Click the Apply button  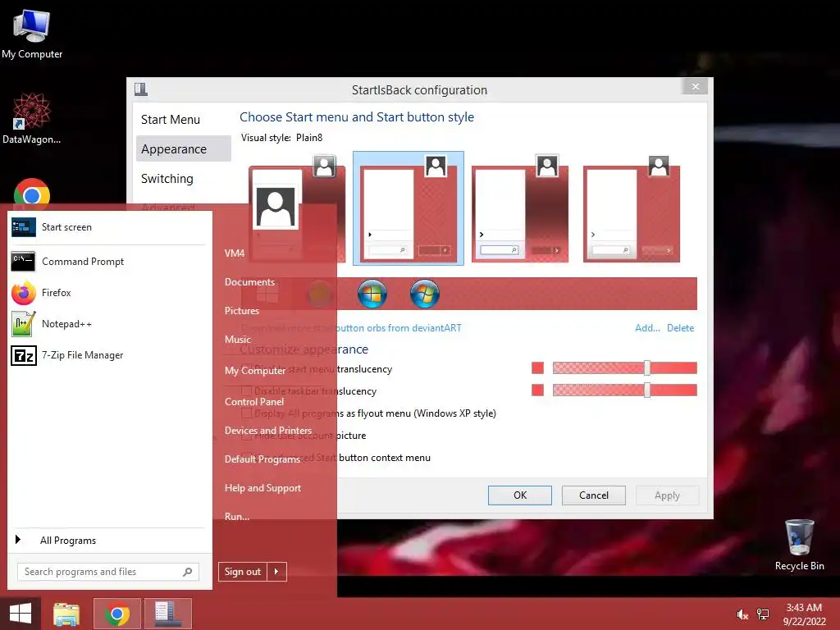click(x=667, y=495)
